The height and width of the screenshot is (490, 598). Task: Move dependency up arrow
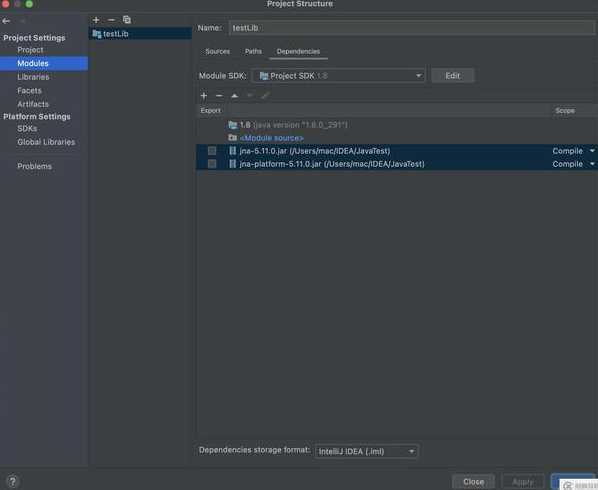[235, 96]
